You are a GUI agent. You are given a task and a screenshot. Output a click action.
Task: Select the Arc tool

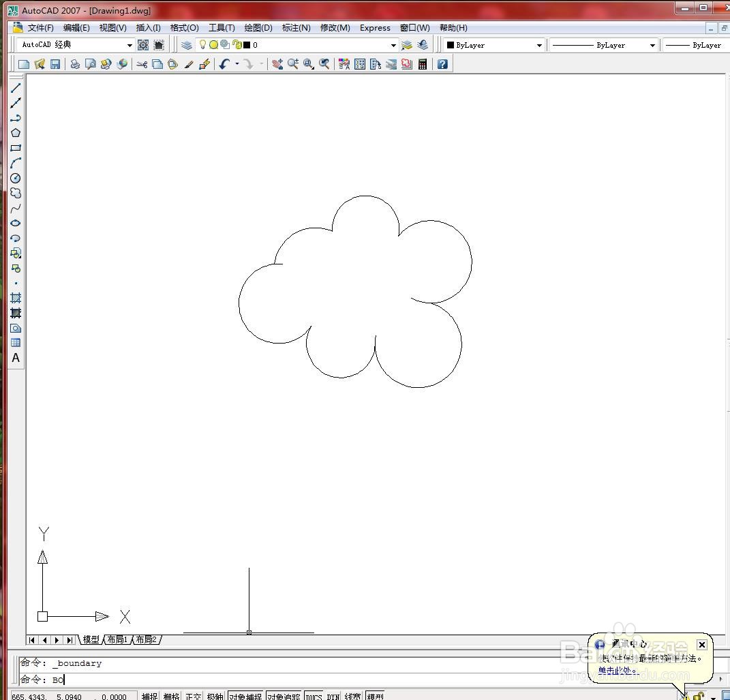(16, 163)
